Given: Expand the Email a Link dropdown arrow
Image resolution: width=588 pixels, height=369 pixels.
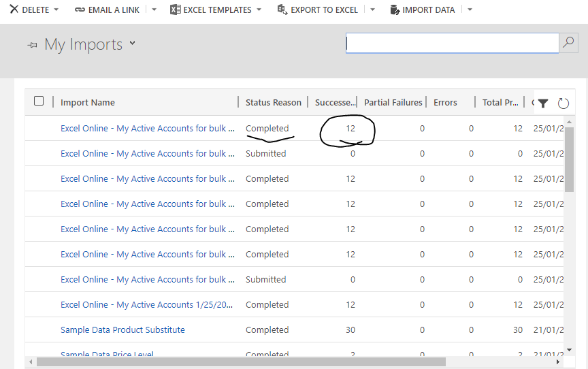Looking at the screenshot, I should (x=154, y=10).
